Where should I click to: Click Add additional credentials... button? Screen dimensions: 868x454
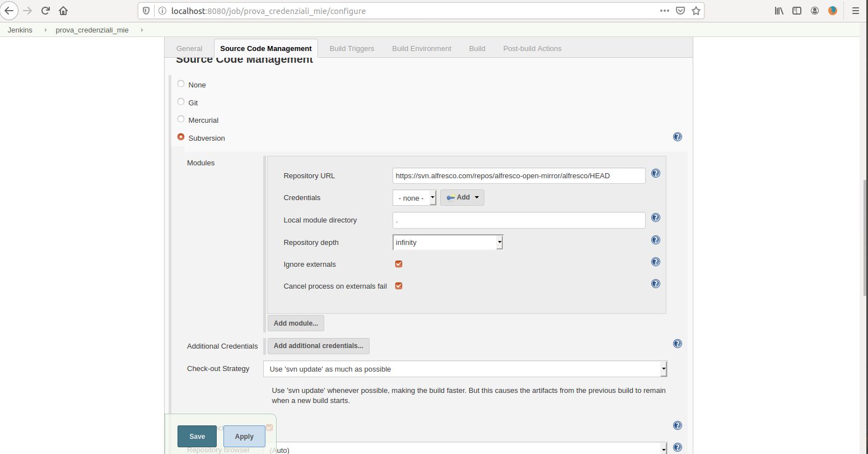click(318, 346)
